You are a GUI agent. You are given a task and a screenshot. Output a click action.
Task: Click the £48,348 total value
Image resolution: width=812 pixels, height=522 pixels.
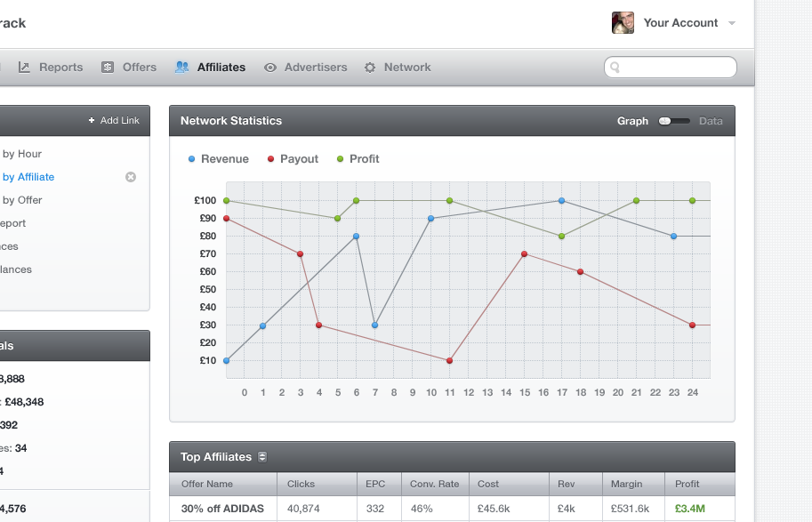coord(24,402)
